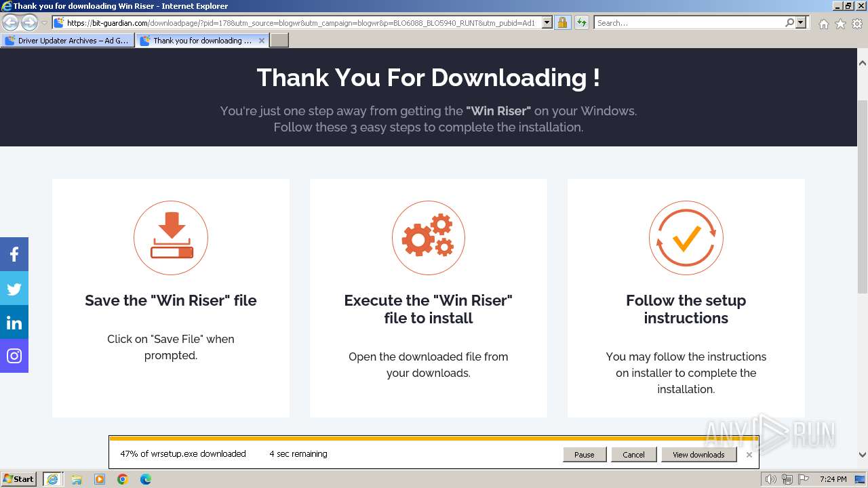Click the 'Thank You For Downloading !' heading
The height and width of the screenshot is (488, 868).
429,78
